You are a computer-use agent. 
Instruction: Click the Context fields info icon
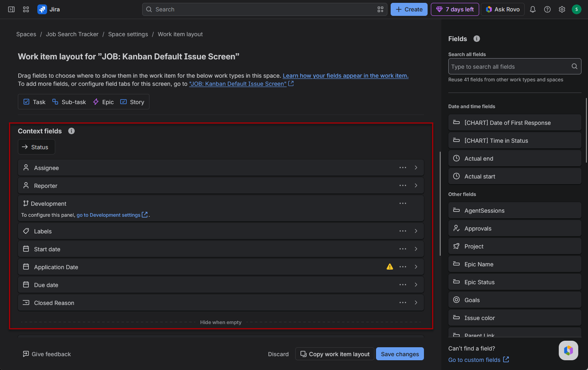click(71, 131)
